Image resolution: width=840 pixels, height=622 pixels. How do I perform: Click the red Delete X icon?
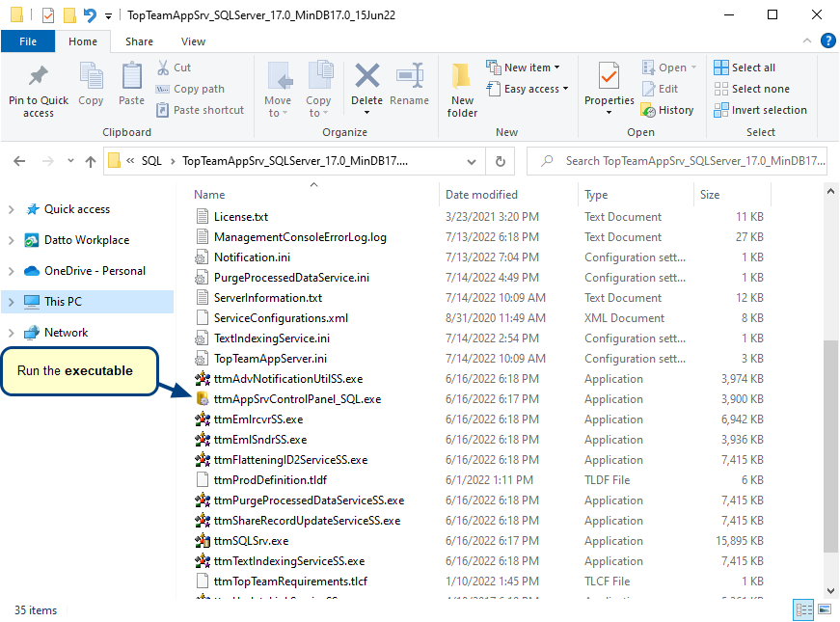point(367,75)
